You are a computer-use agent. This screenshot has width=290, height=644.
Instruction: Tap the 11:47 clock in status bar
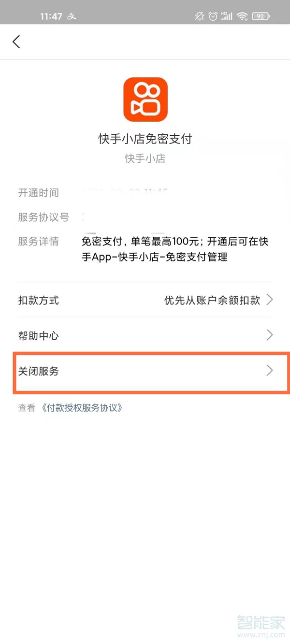click(x=51, y=16)
